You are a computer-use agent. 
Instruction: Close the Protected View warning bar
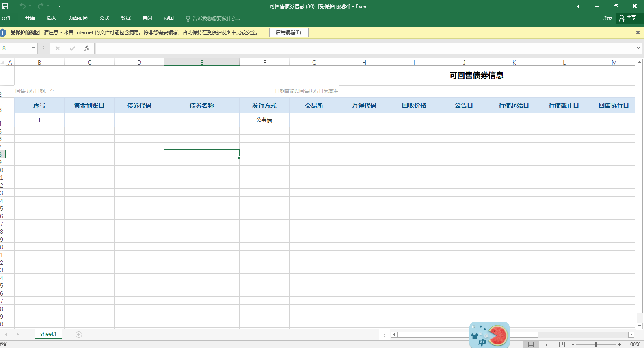click(x=638, y=32)
